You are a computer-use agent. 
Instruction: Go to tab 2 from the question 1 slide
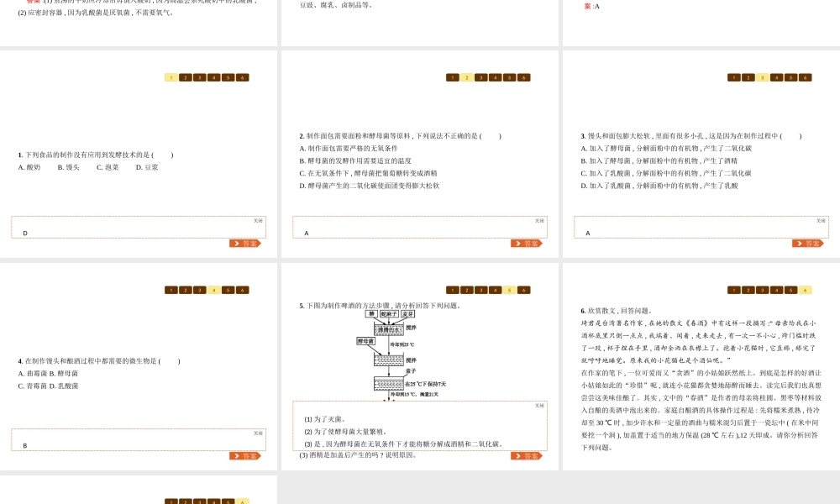[186, 77]
